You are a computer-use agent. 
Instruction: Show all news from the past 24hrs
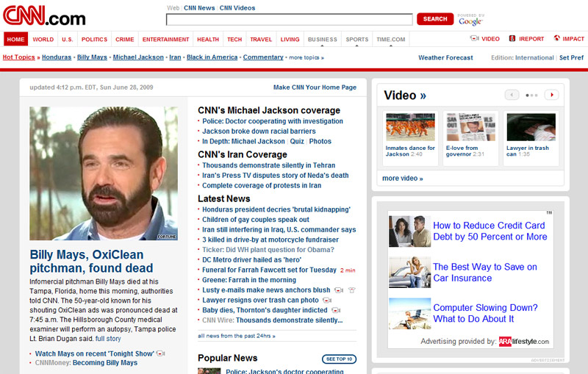point(237,336)
